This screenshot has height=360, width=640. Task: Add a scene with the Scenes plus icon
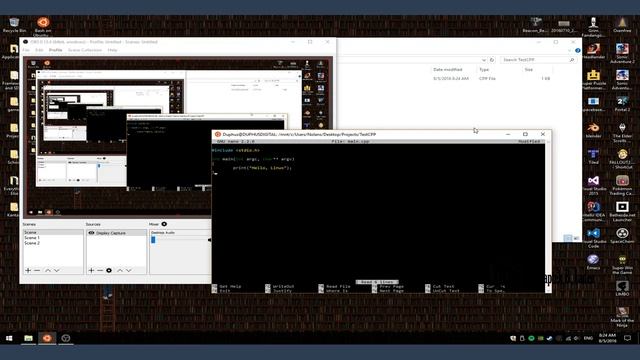click(x=28, y=270)
